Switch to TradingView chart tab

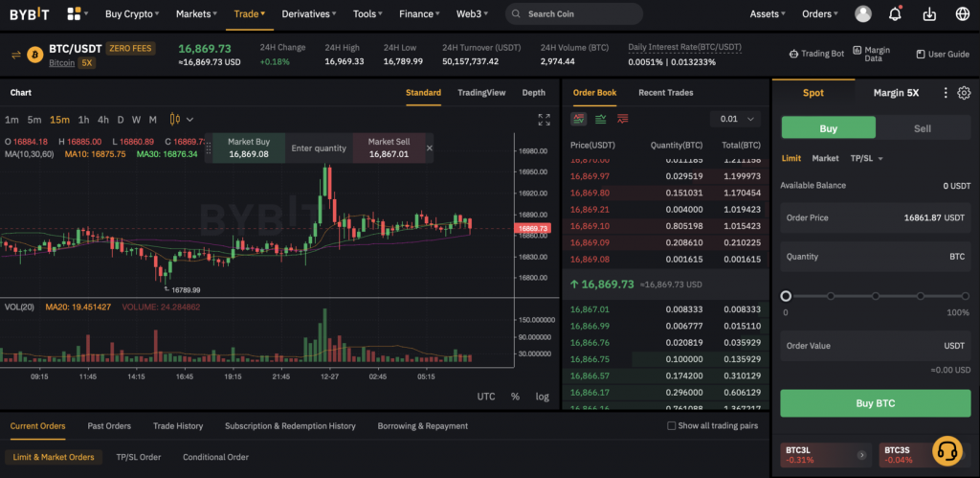[x=481, y=93]
